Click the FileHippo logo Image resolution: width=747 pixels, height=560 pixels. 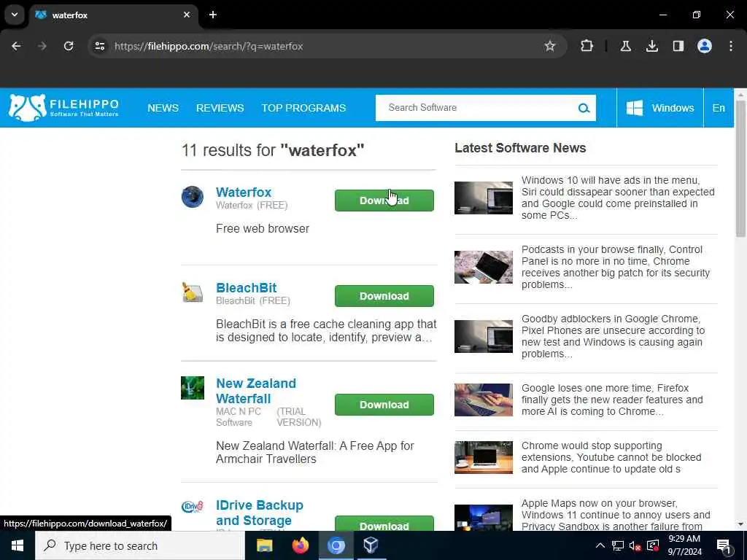click(x=63, y=108)
